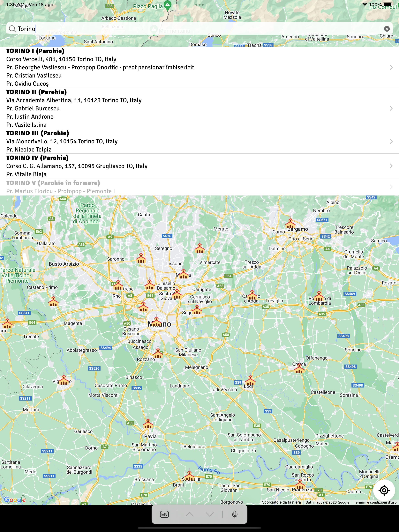Tap church marker at Monza
Viewport: 399px width, 532px height.
point(183,274)
